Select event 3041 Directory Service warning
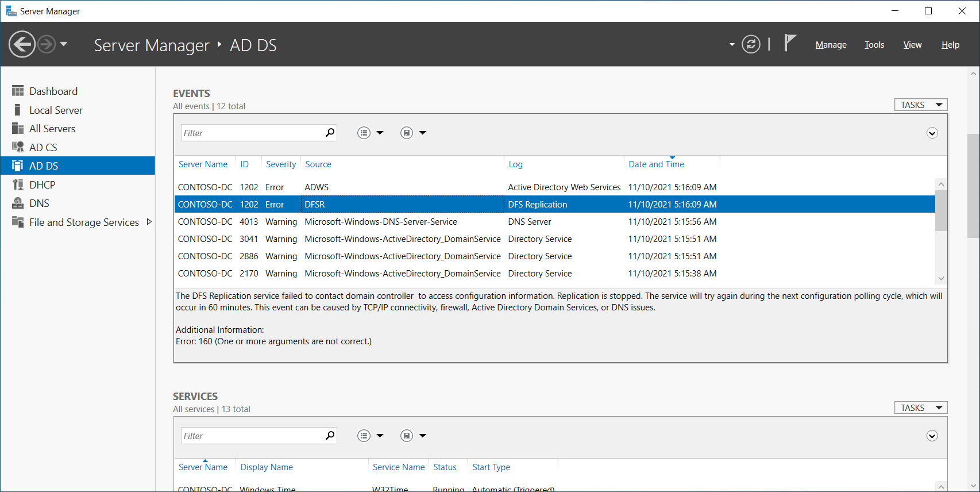980x492 pixels. pyautogui.click(x=555, y=239)
